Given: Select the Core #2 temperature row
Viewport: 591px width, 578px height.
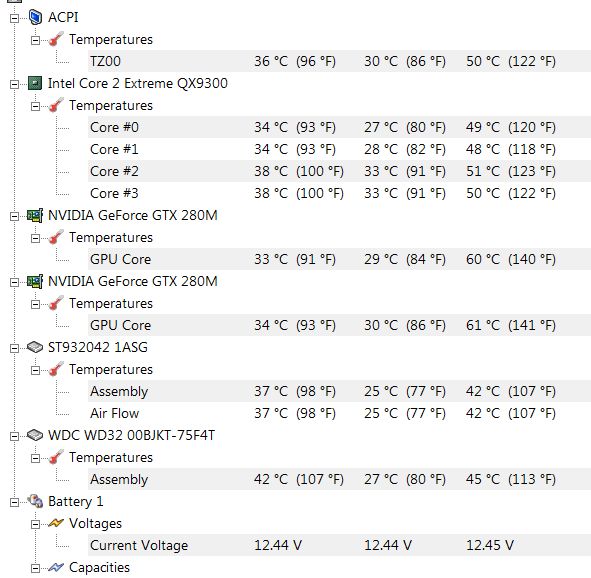Looking at the screenshot, I should [339, 171].
